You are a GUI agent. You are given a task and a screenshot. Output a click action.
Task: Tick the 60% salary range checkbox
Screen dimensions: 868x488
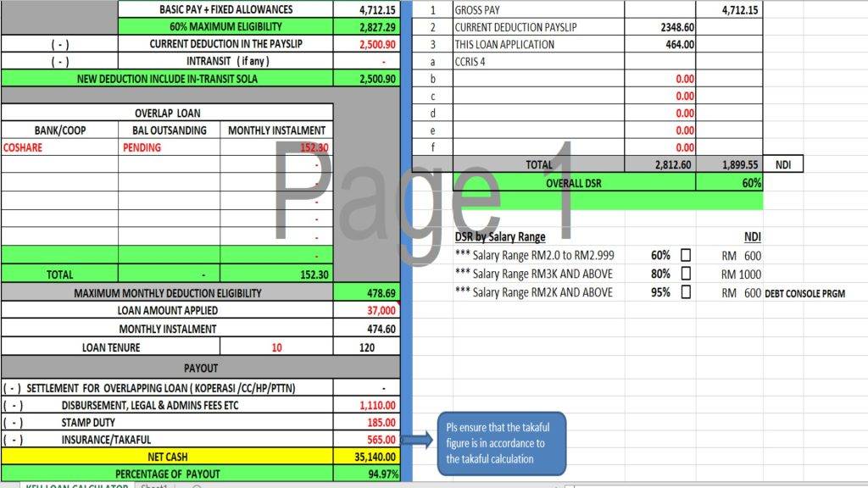click(x=685, y=255)
